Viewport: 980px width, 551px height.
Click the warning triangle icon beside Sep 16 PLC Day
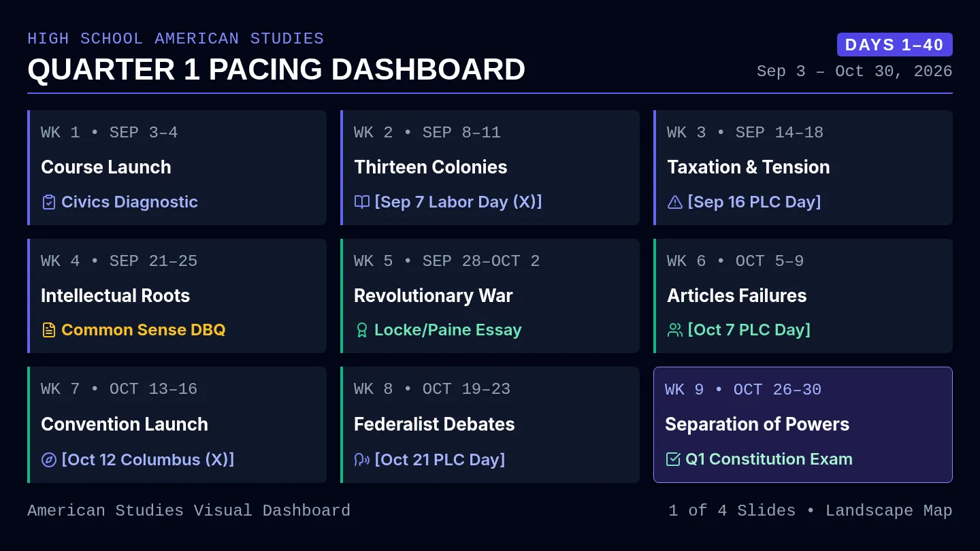pyautogui.click(x=674, y=202)
